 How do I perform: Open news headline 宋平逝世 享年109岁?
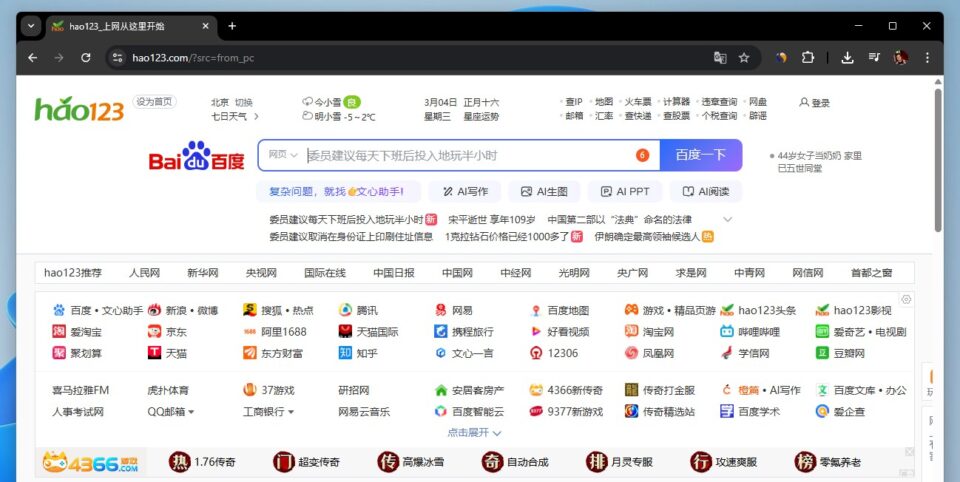click(x=492, y=219)
